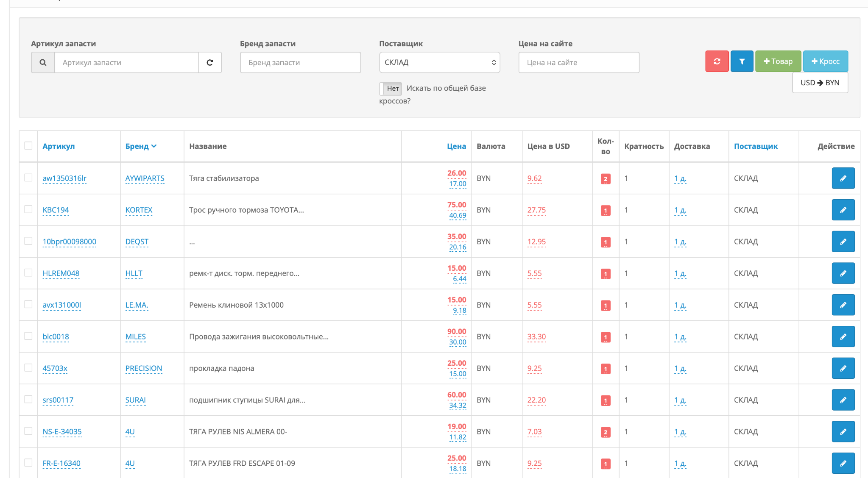868x478 pixels.
Task: Focus the Цена на сайте input field
Action: point(579,62)
